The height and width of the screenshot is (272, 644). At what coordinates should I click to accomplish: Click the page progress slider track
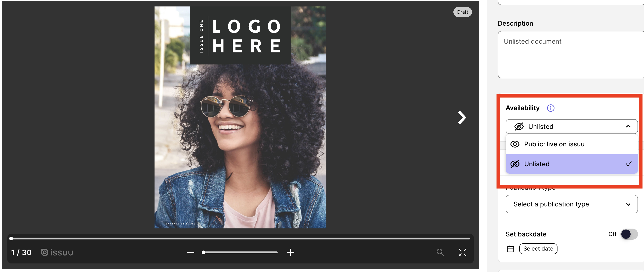point(240,239)
